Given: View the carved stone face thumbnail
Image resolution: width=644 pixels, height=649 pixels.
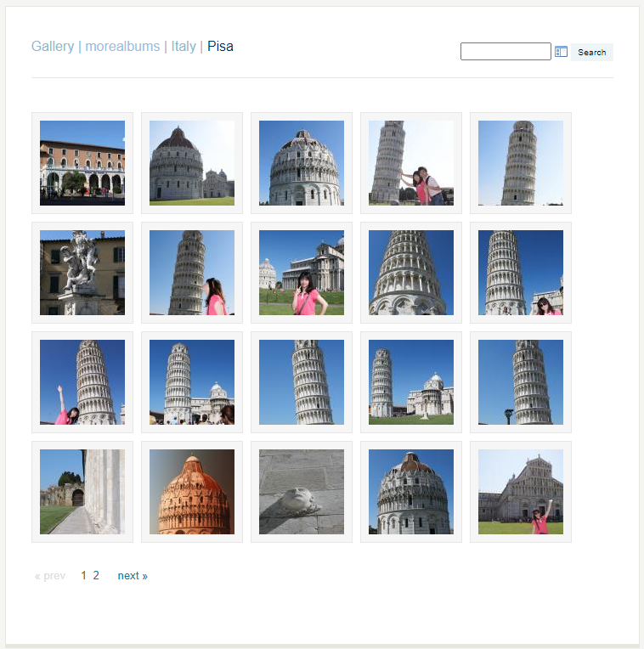Looking at the screenshot, I should [x=302, y=492].
